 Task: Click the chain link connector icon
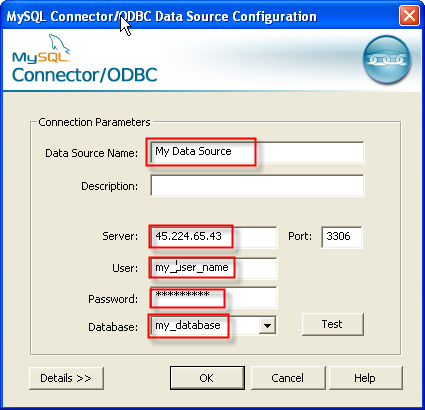click(x=387, y=59)
